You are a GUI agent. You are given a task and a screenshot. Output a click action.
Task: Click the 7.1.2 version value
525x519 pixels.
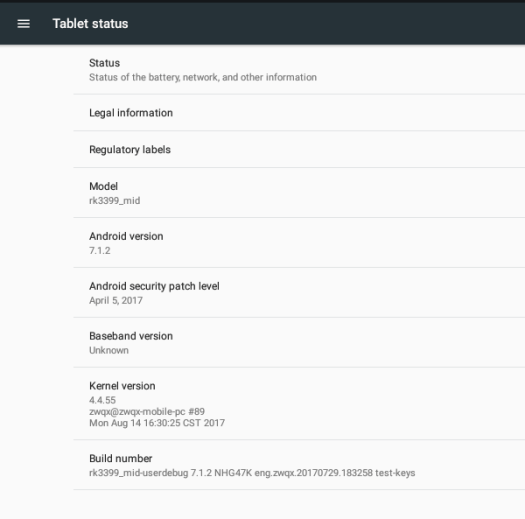pyautogui.click(x=100, y=250)
